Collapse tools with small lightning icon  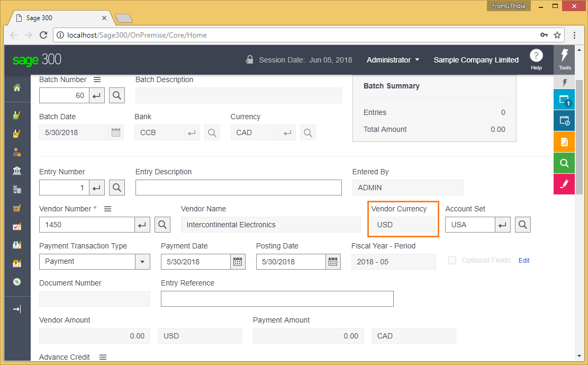[x=564, y=82]
